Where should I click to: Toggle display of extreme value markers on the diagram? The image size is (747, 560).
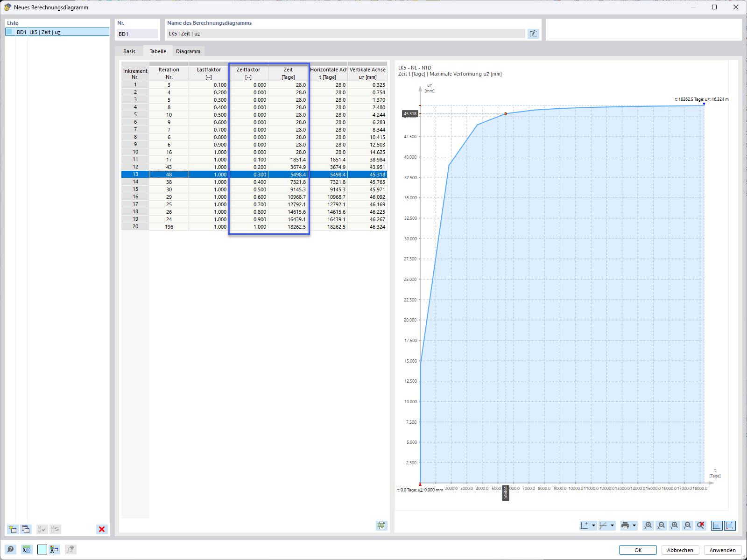[x=730, y=525]
